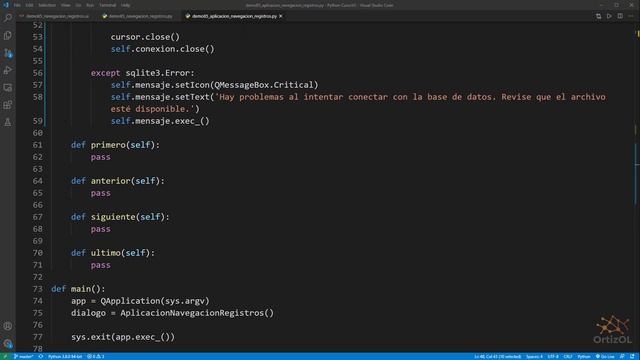Open the File menu
The width and height of the screenshot is (640, 360).
(x=17, y=5)
